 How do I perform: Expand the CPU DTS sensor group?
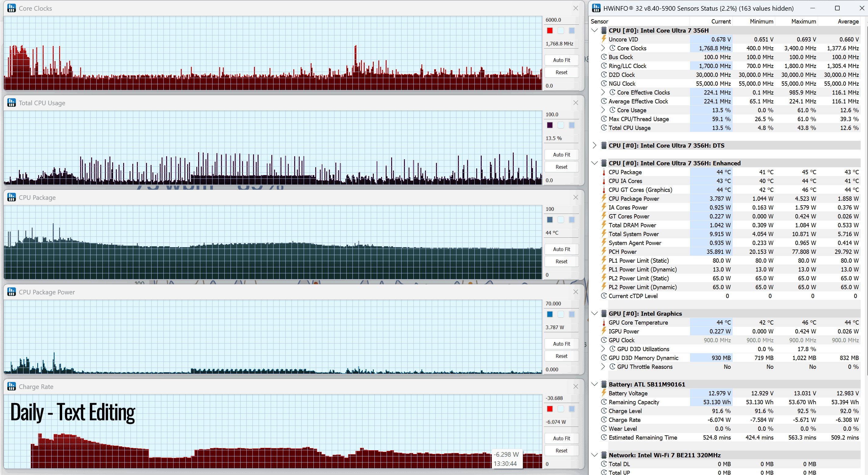(595, 146)
